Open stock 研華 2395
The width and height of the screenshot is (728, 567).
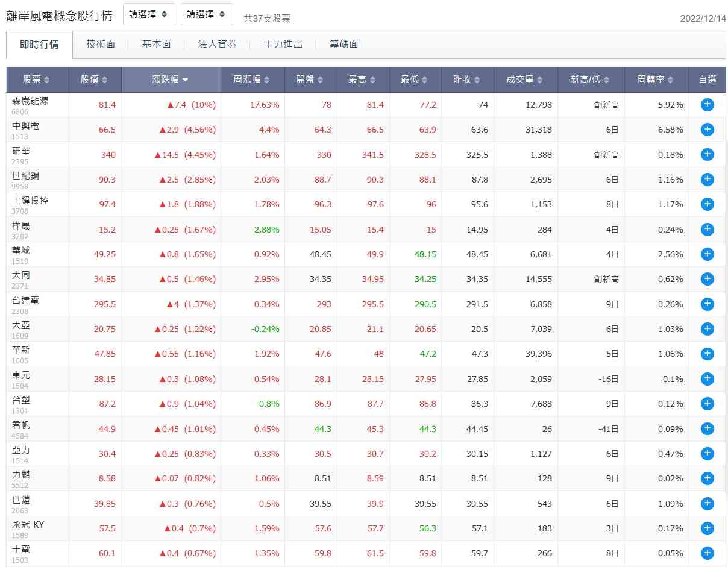point(21,155)
